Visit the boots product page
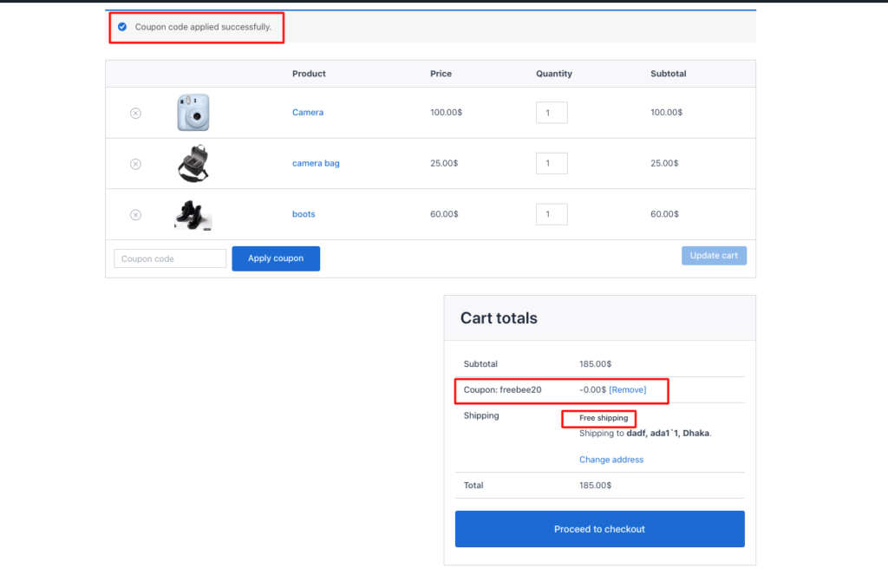Viewport: 888px width, 588px height. coord(304,213)
